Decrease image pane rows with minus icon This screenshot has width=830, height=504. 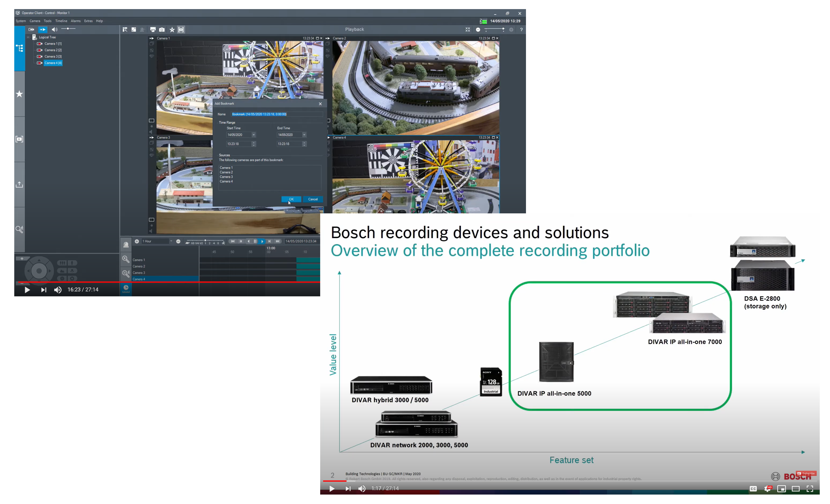(x=478, y=30)
